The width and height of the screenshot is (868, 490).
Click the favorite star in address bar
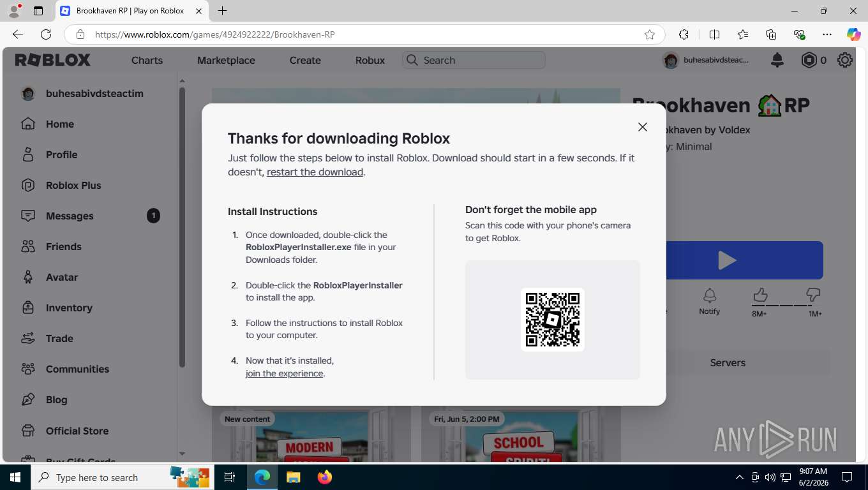pos(650,34)
